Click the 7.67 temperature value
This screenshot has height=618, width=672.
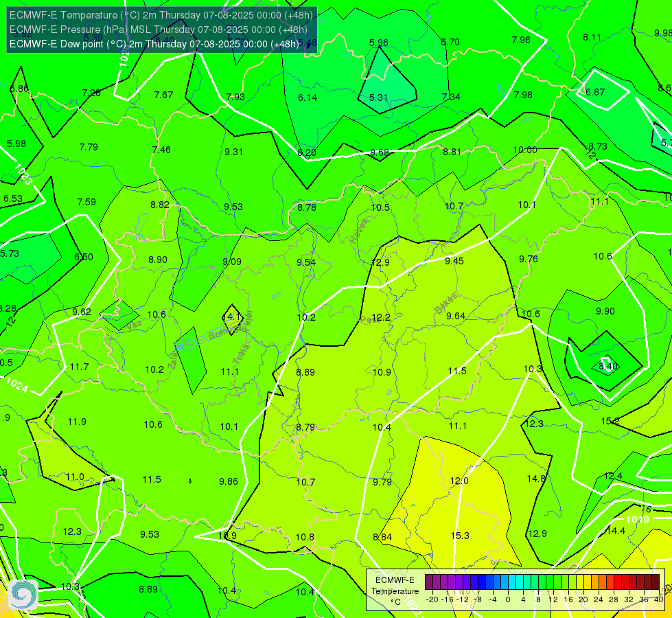(164, 95)
